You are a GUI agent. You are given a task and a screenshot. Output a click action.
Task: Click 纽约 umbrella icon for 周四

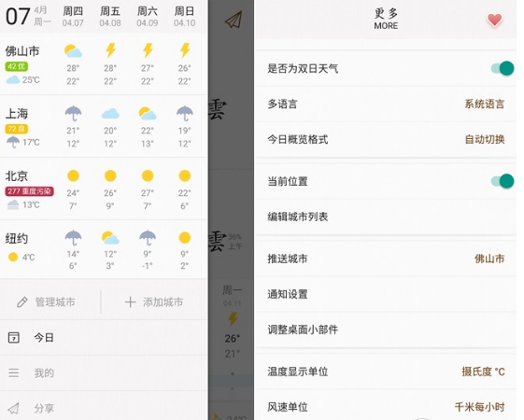coord(73,238)
